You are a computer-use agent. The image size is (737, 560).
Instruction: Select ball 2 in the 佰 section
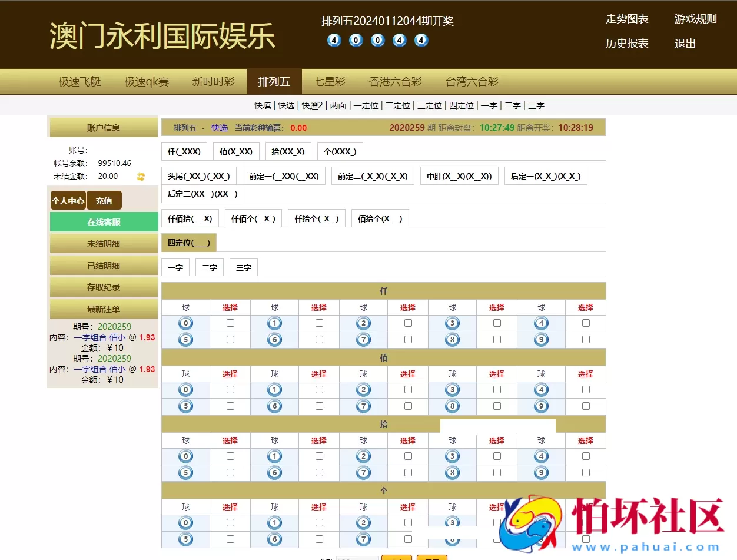363,389
